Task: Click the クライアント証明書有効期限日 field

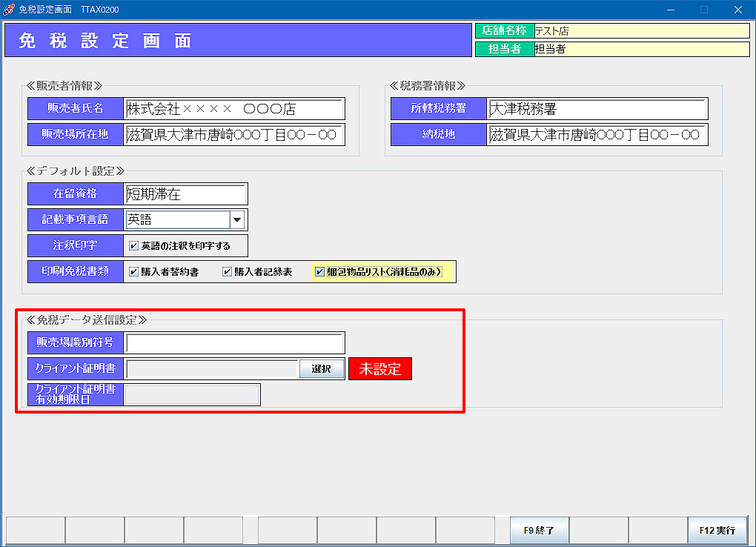Action: pos(192,394)
